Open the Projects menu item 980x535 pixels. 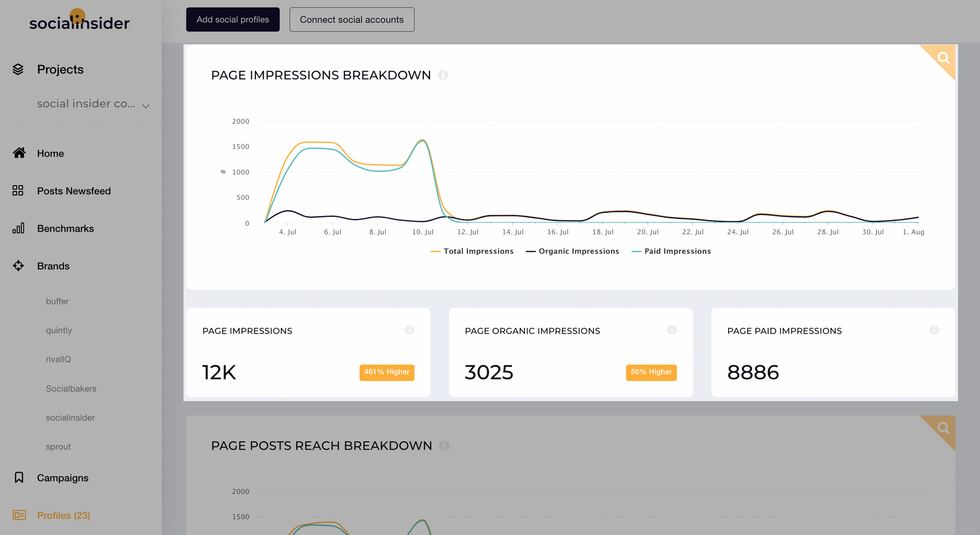(60, 70)
